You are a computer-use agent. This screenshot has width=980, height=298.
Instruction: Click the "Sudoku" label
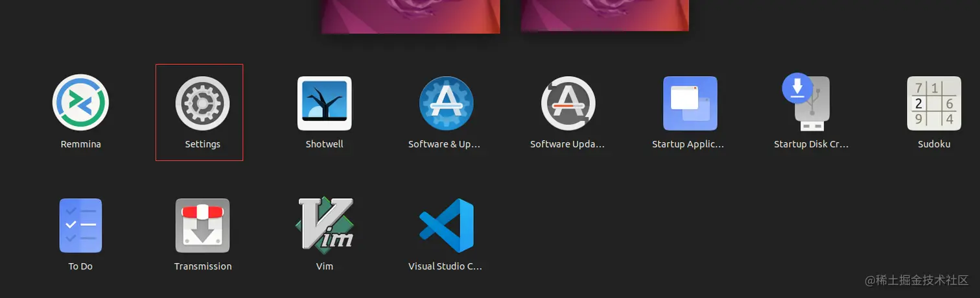(934, 144)
